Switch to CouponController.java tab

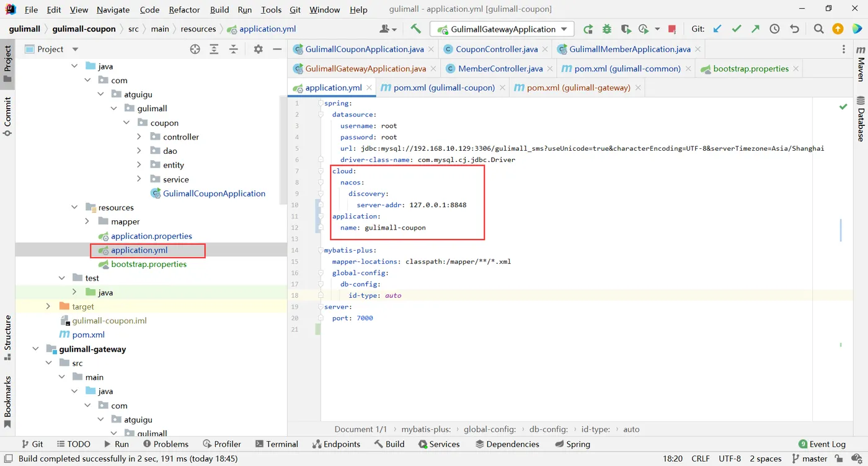(x=497, y=49)
